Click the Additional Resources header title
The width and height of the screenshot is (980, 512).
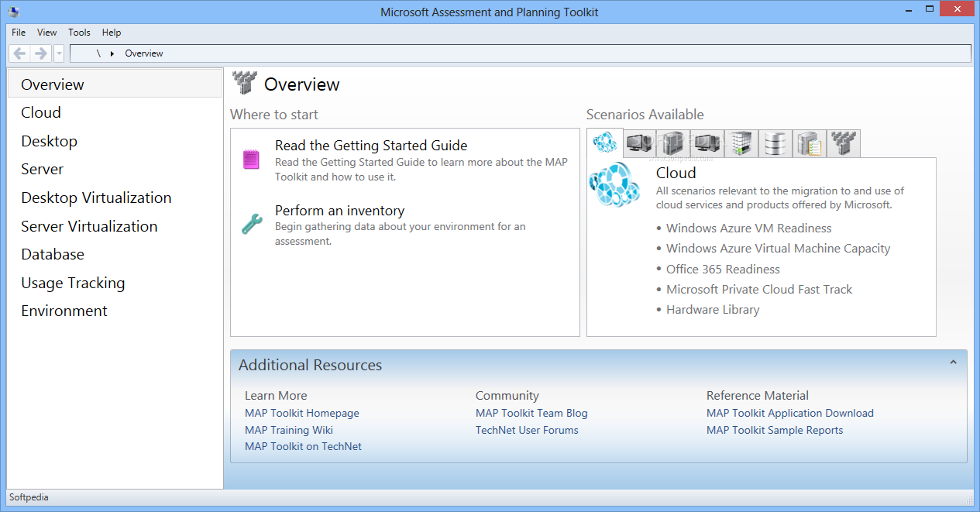click(x=310, y=365)
